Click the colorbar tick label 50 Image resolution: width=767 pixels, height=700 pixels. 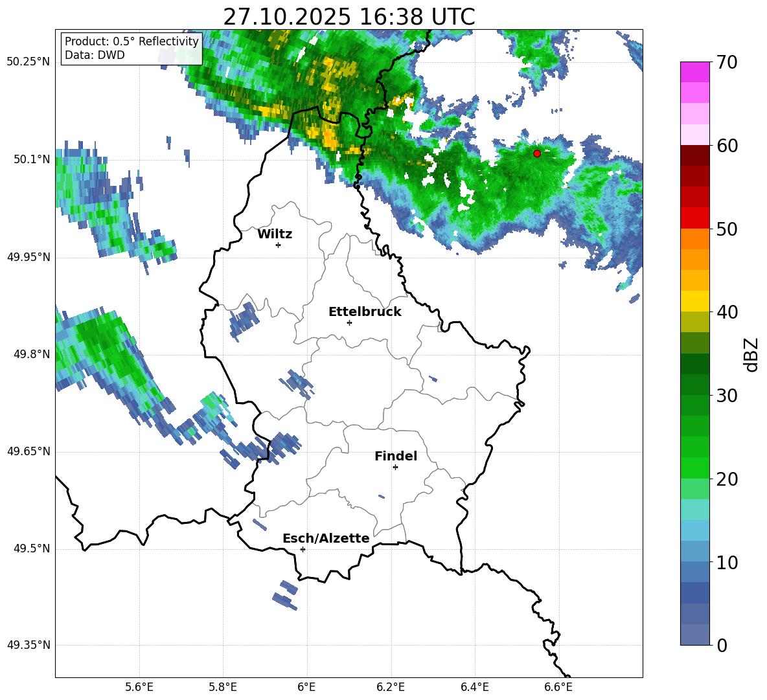[727, 229]
